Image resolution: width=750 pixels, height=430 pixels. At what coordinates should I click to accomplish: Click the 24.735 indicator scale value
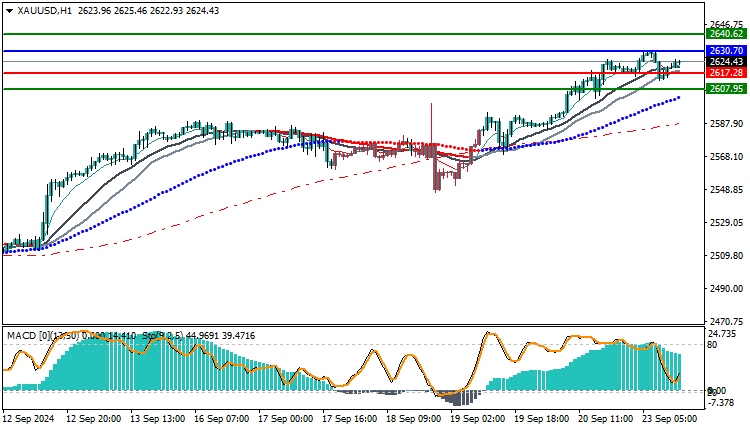[722, 334]
